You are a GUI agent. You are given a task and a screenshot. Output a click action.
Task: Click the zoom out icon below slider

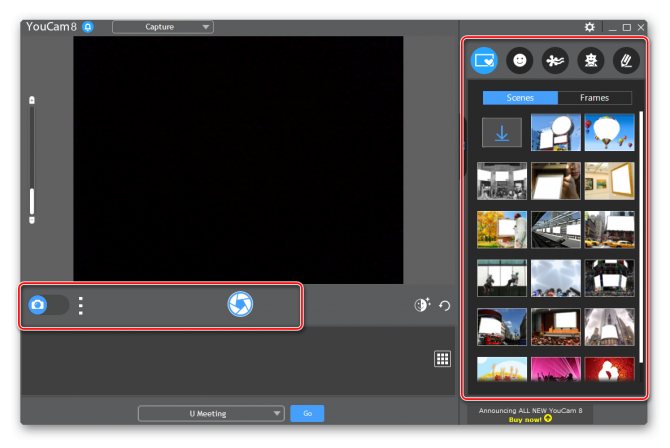[32, 220]
